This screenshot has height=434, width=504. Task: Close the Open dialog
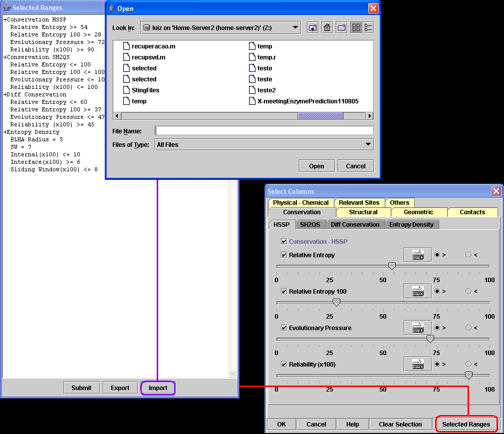373,8
